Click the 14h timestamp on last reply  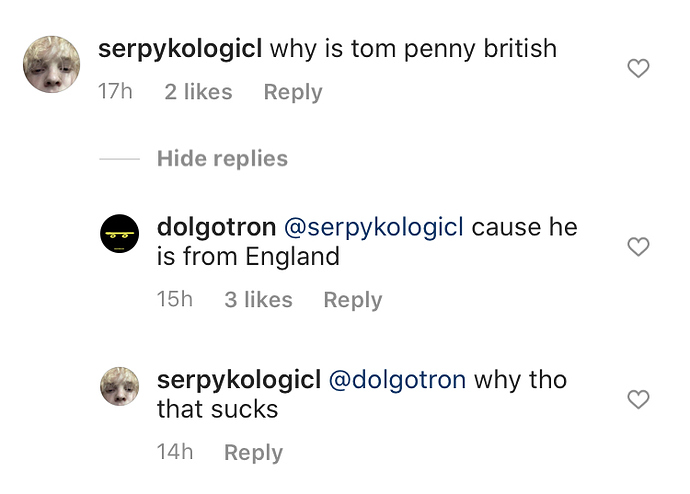(x=175, y=452)
